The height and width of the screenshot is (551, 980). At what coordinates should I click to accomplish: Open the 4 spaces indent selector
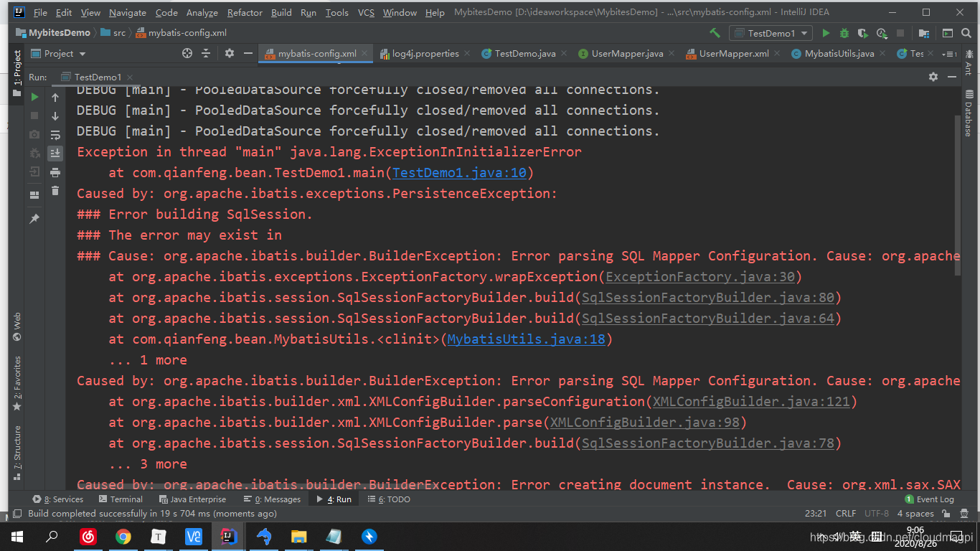915,513
